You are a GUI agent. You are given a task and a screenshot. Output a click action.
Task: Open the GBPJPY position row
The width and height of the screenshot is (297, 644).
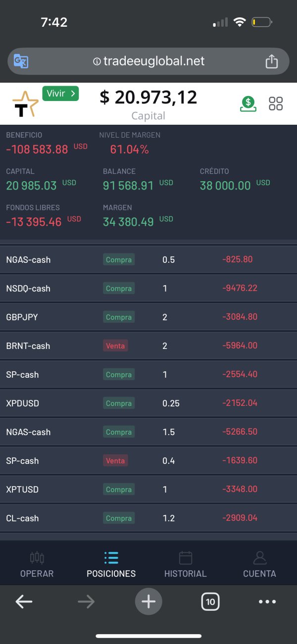click(148, 317)
